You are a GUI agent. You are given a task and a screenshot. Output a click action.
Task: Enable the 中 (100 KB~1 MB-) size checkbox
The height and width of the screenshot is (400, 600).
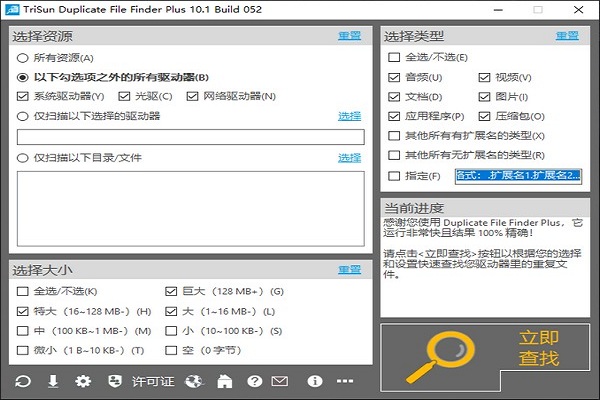click(x=23, y=330)
